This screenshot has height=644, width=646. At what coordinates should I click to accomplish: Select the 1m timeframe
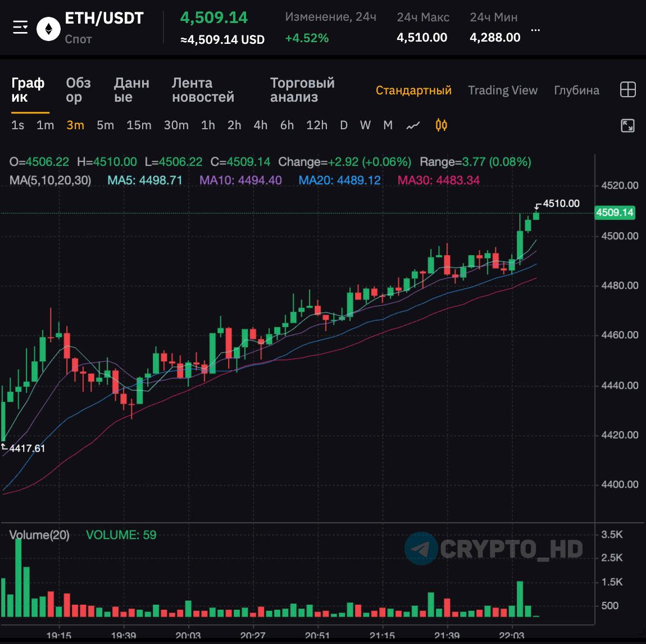(45, 125)
